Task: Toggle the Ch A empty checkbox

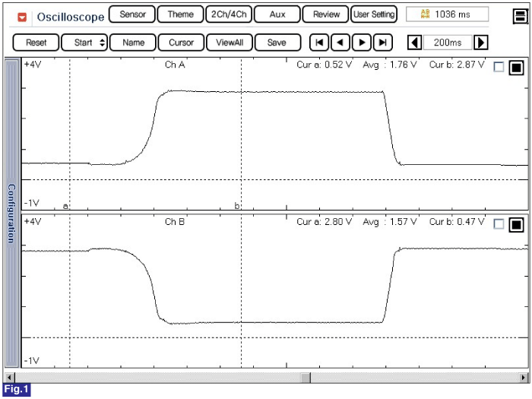Action: (x=499, y=67)
